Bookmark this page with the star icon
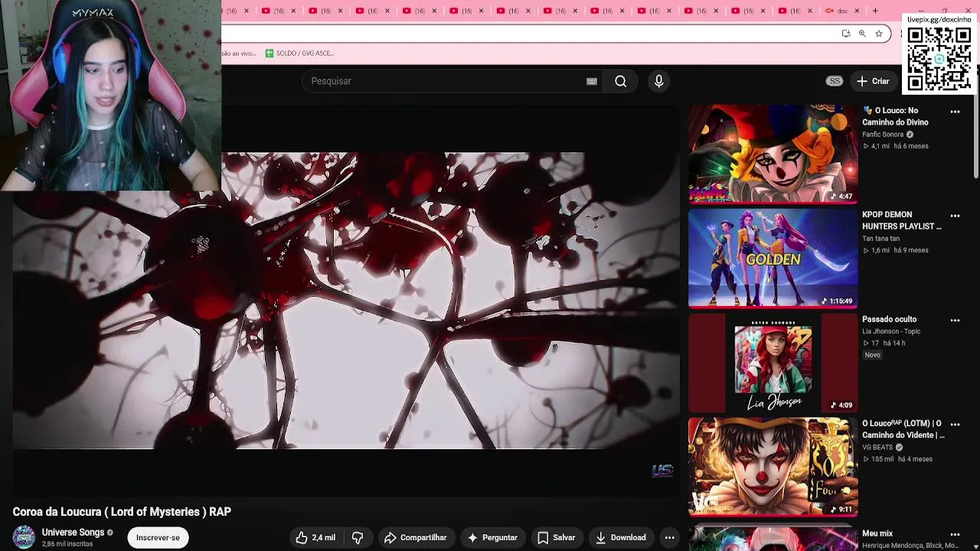Viewport: 980px width, 551px height. coord(879,34)
